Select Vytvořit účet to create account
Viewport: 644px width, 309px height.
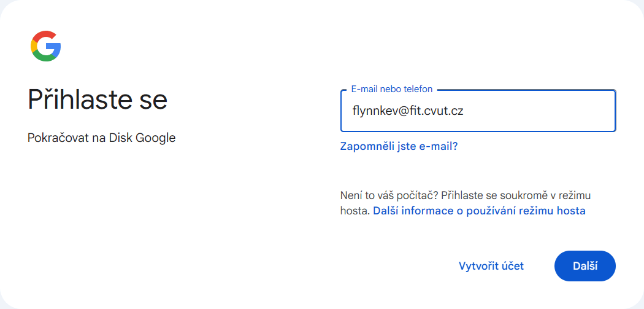(x=491, y=266)
